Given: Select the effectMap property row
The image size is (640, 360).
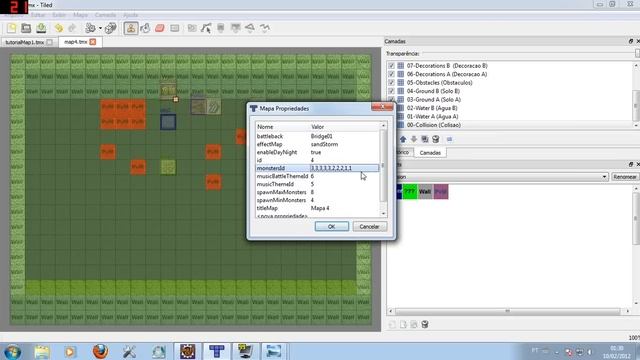Looking at the screenshot, I should pos(318,144).
